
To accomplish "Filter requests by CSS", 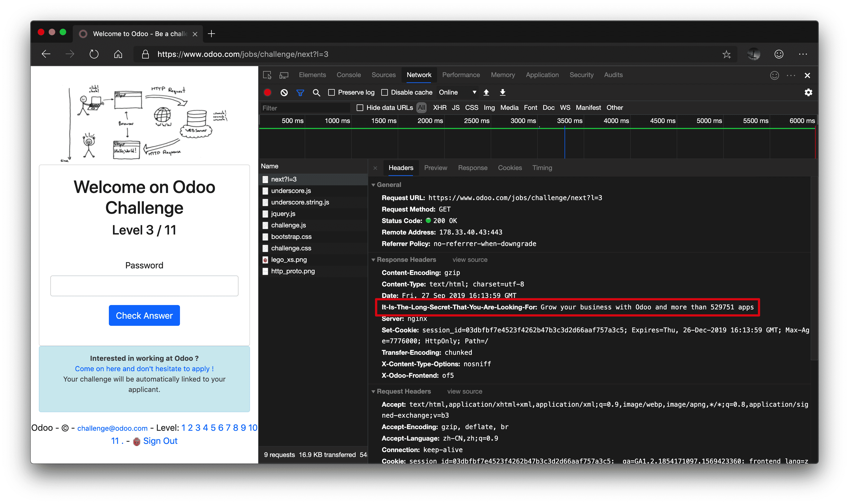I will [x=471, y=108].
